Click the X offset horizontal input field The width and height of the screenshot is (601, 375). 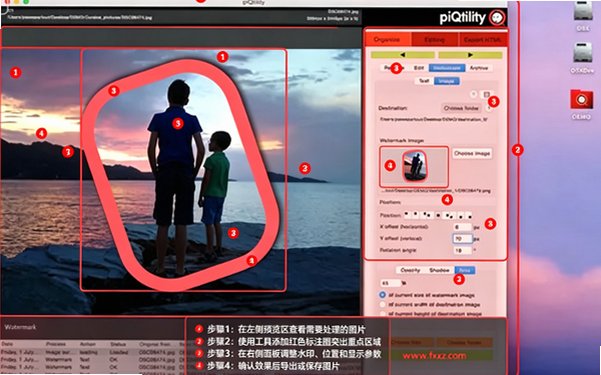(463, 227)
